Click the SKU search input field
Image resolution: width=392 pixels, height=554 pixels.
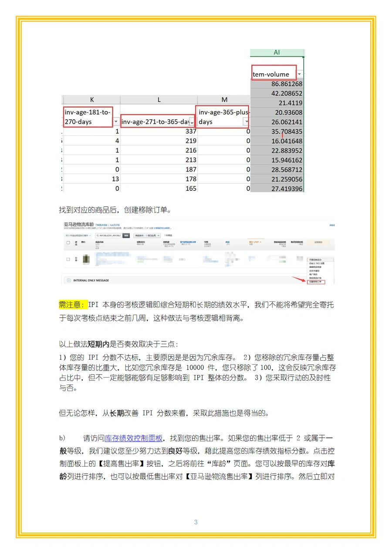[108, 235]
